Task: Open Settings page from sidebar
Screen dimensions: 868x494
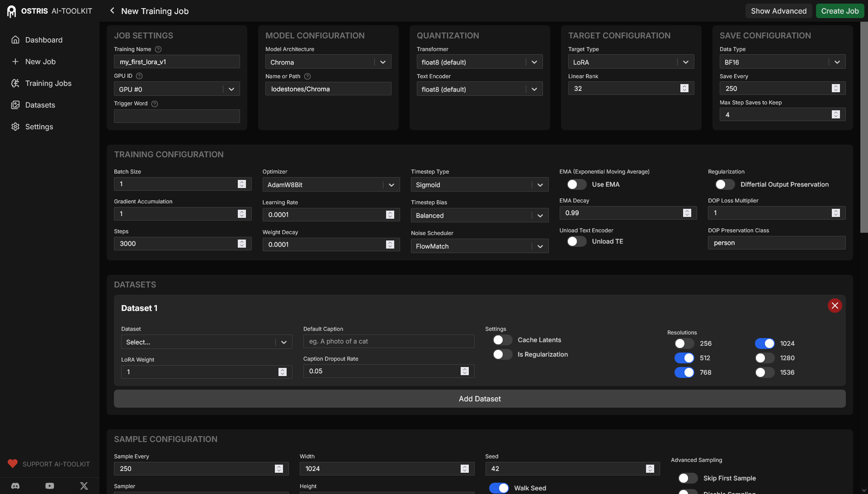Action: tap(39, 127)
